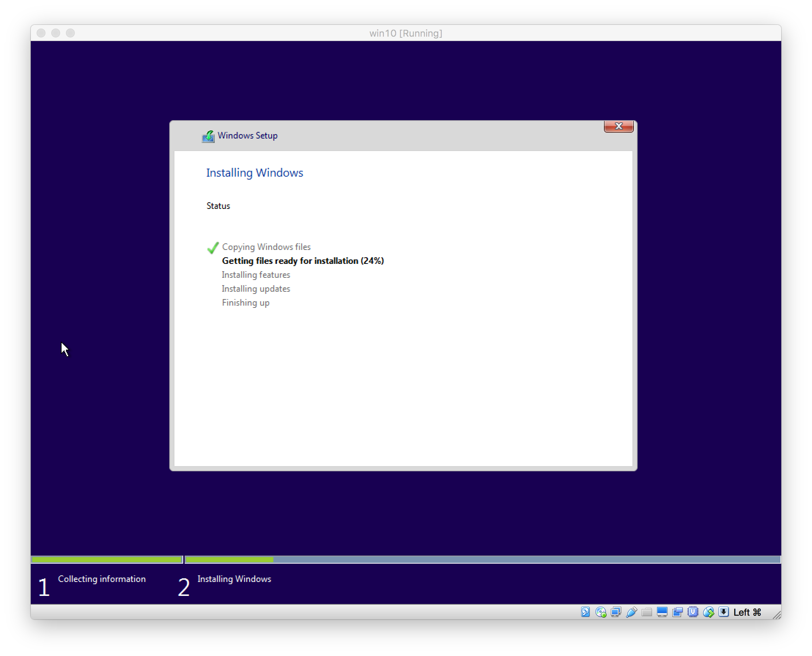Viewport: 812px width, 656px height.
Task: Click the red close button of win10 window
Action: (41, 33)
